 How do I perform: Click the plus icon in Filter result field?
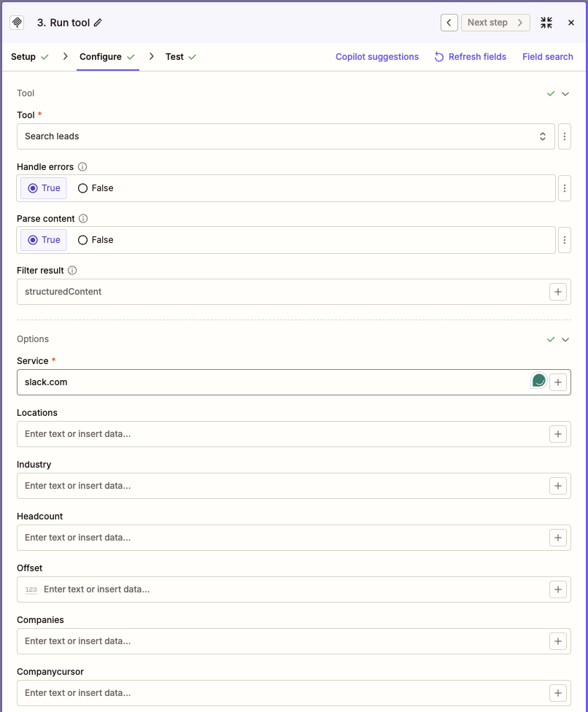pyautogui.click(x=558, y=292)
